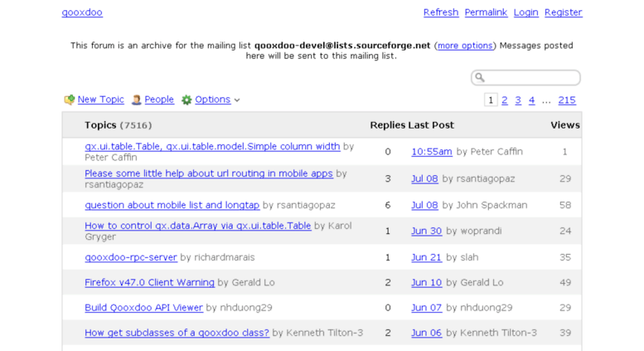Click the 'Topics (7516)' column header
The image size is (644, 351).
tap(119, 125)
